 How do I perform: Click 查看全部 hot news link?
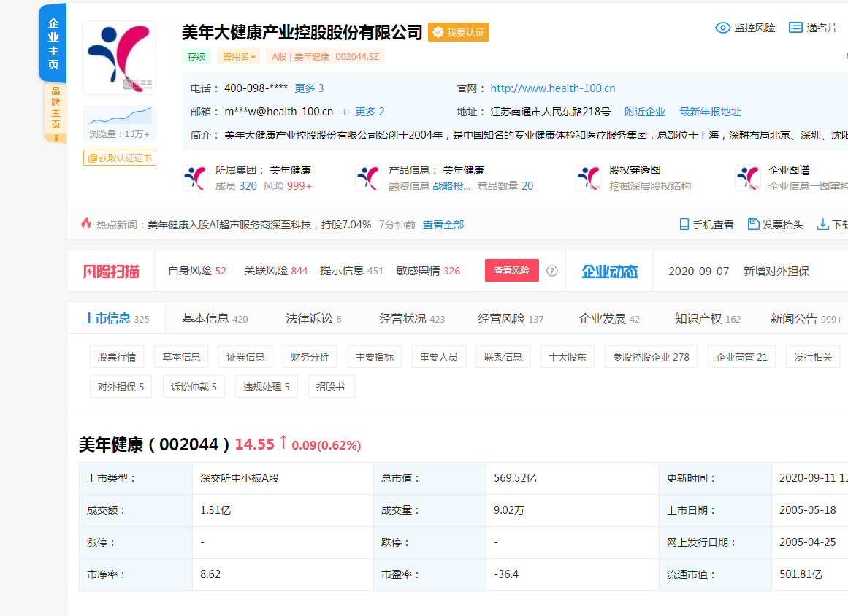pyautogui.click(x=443, y=225)
